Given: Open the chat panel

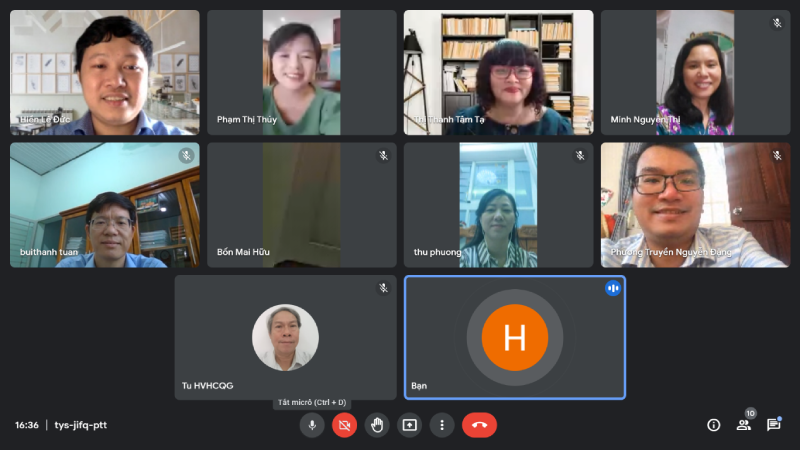Looking at the screenshot, I should 773,425.
